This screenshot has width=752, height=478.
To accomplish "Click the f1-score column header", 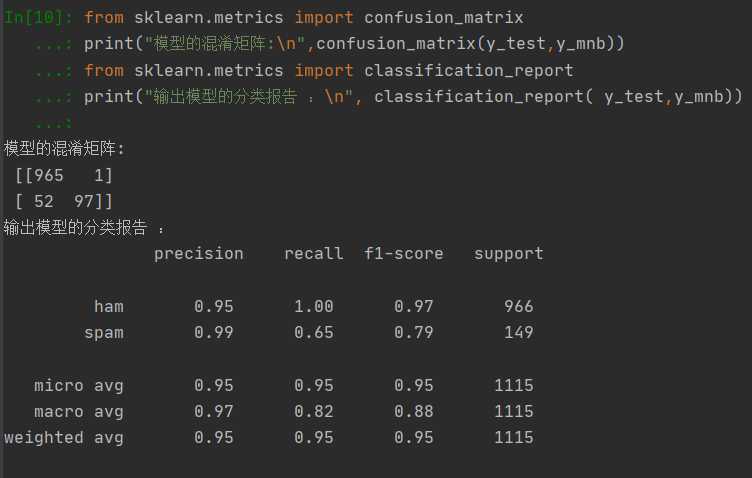I will [x=403, y=254].
